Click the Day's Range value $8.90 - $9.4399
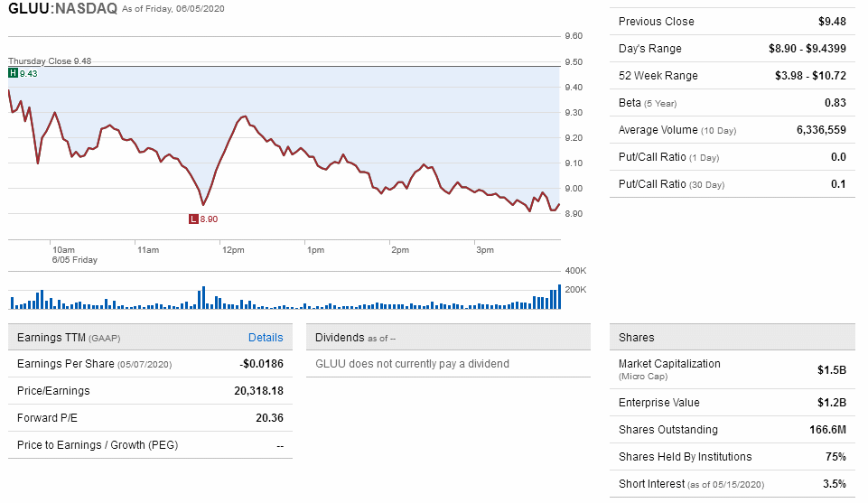This screenshot has width=868, height=503. point(807,49)
